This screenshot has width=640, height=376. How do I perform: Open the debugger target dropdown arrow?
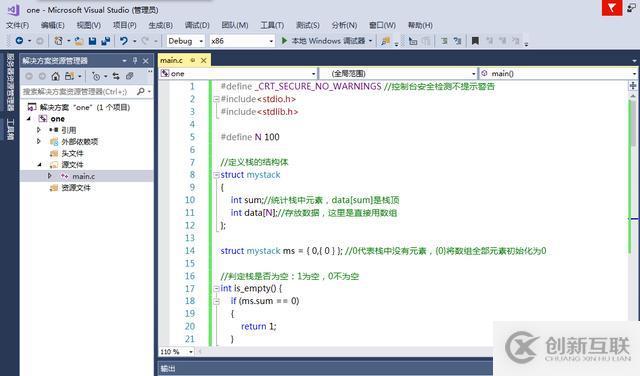tap(370, 41)
